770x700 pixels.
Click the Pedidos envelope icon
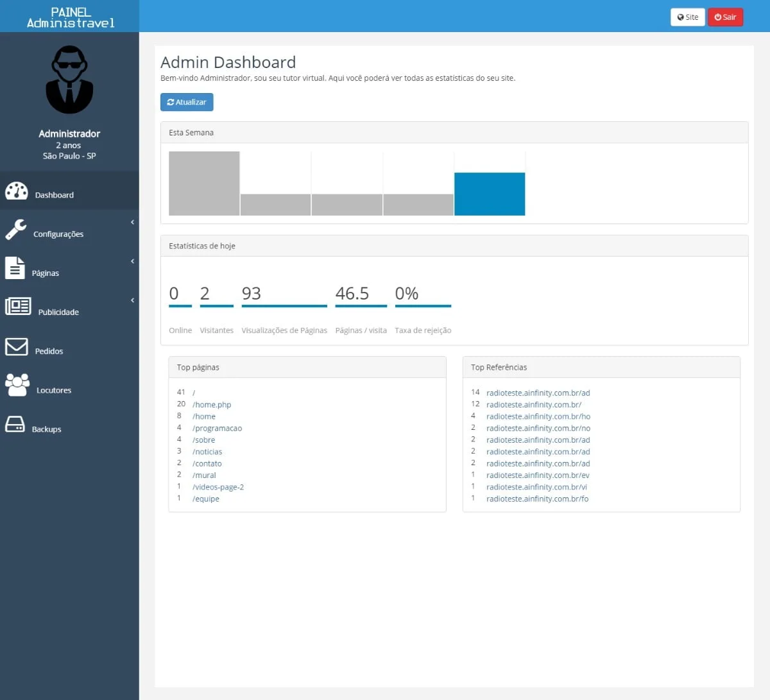tap(17, 346)
